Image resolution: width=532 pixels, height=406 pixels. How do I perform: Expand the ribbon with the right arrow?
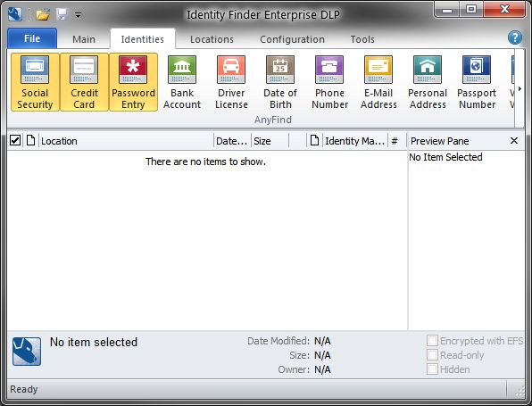pos(520,88)
